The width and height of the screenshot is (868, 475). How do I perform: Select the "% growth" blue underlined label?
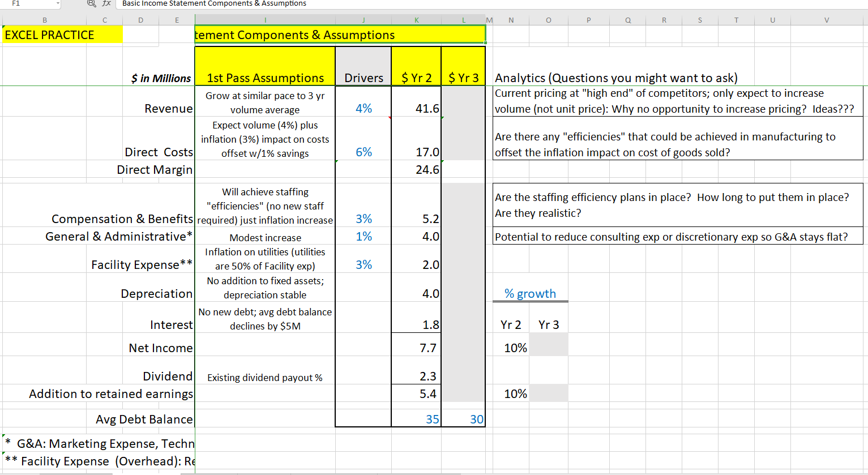tap(530, 293)
